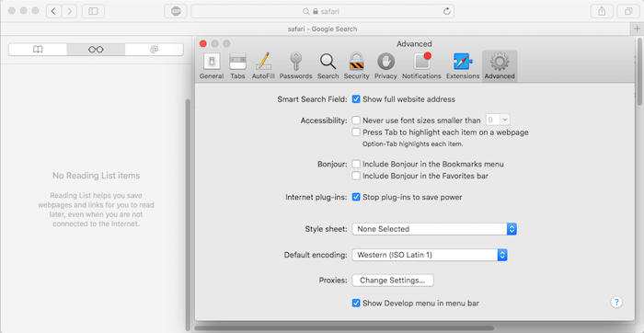Image resolution: width=644 pixels, height=333 pixels.
Task: Enable Press Tab to highlight each item
Action: click(356, 132)
